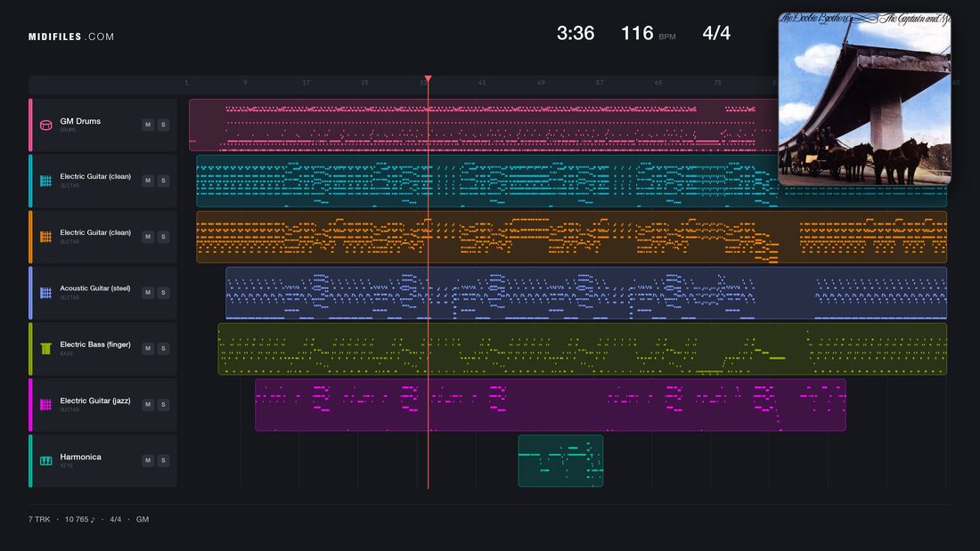Click the Doobie Brothers album cover thumbnail
Viewport: 980px width, 551px height.
coord(864,99)
